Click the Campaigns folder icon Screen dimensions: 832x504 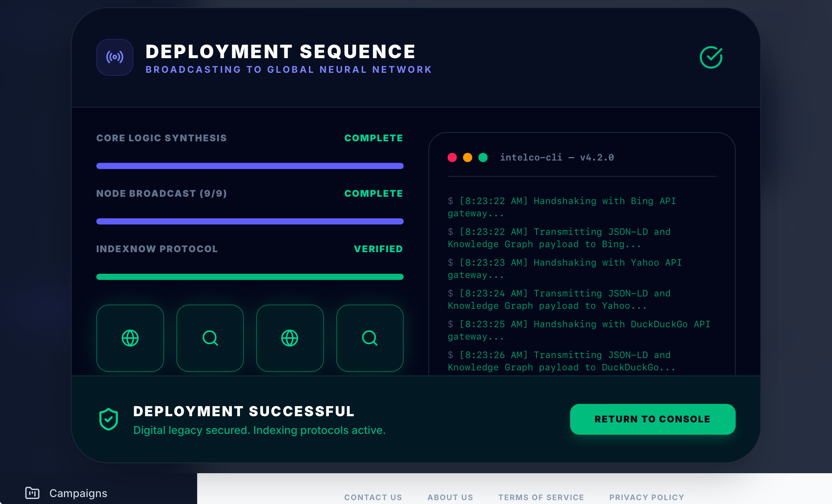pos(32,493)
